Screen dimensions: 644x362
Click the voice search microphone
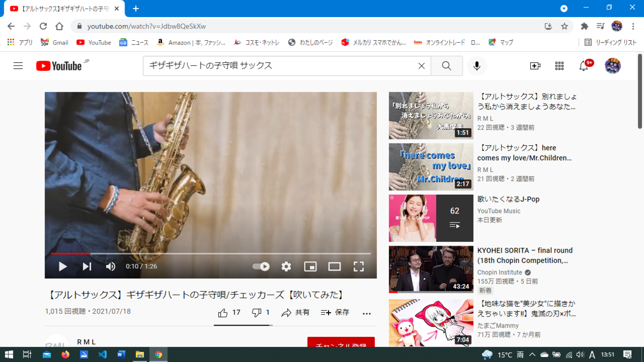click(x=477, y=65)
